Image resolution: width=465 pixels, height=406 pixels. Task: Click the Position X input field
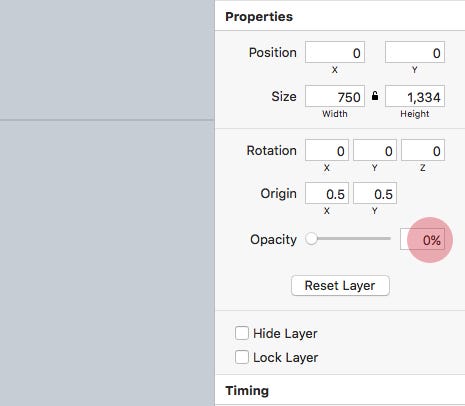(335, 52)
